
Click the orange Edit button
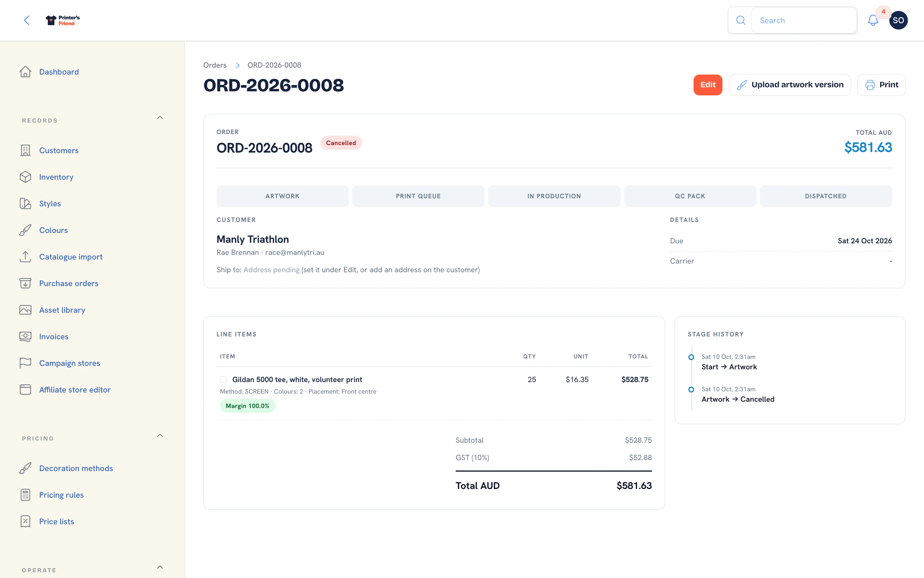[707, 85]
